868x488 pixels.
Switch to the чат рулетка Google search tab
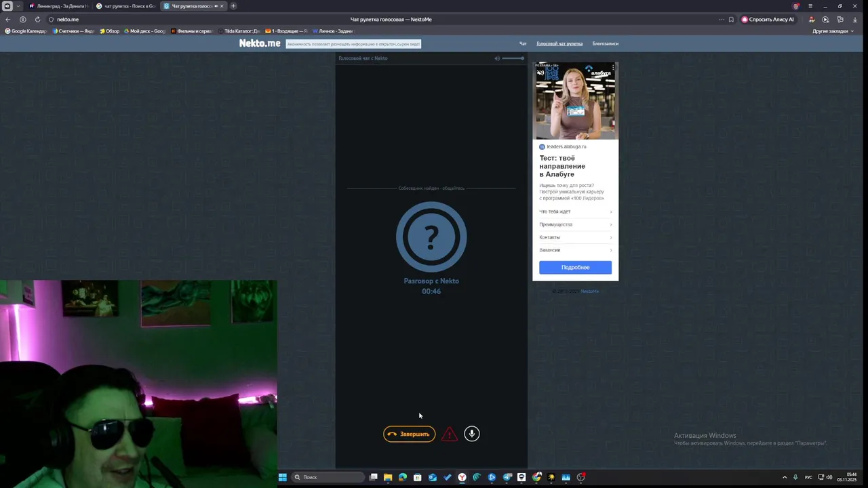pos(125,6)
